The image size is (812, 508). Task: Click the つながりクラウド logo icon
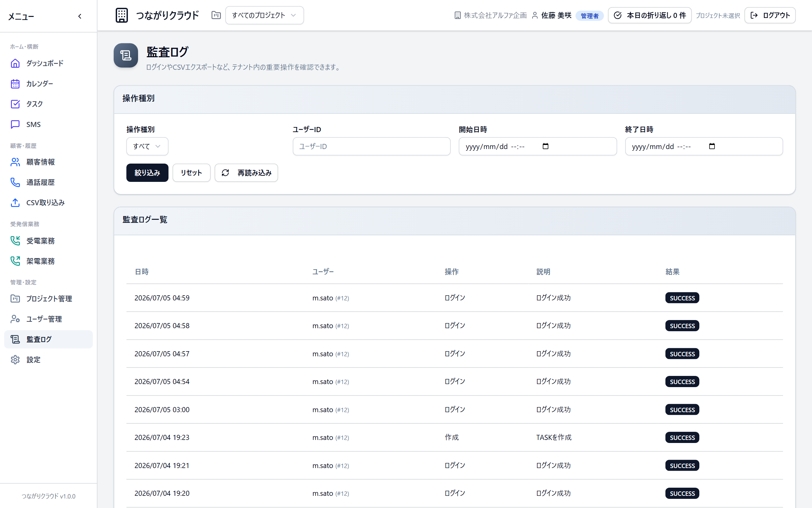point(122,15)
